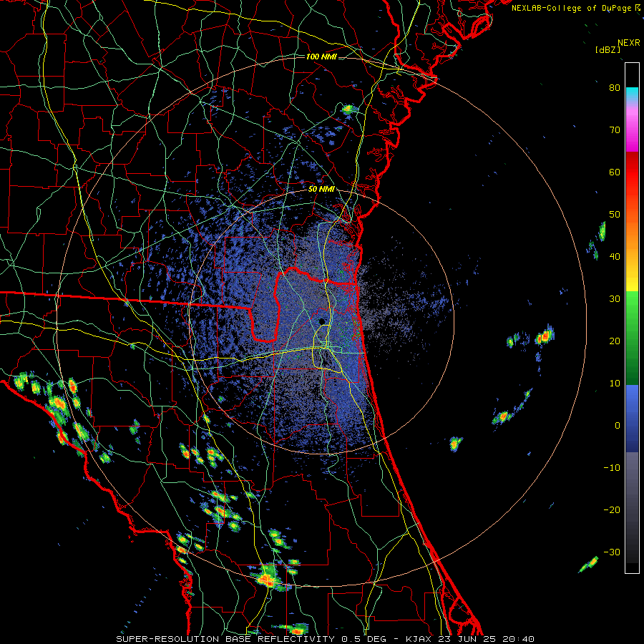Select the 70 value on the dBZ scale
Viewport: 644px width, 644px height.
pyautogui.click(x=615, y=130)
